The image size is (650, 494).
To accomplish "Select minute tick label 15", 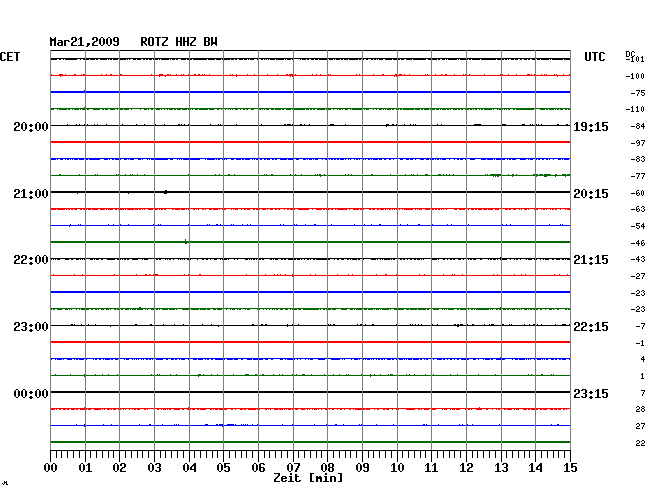I will 570,467.
